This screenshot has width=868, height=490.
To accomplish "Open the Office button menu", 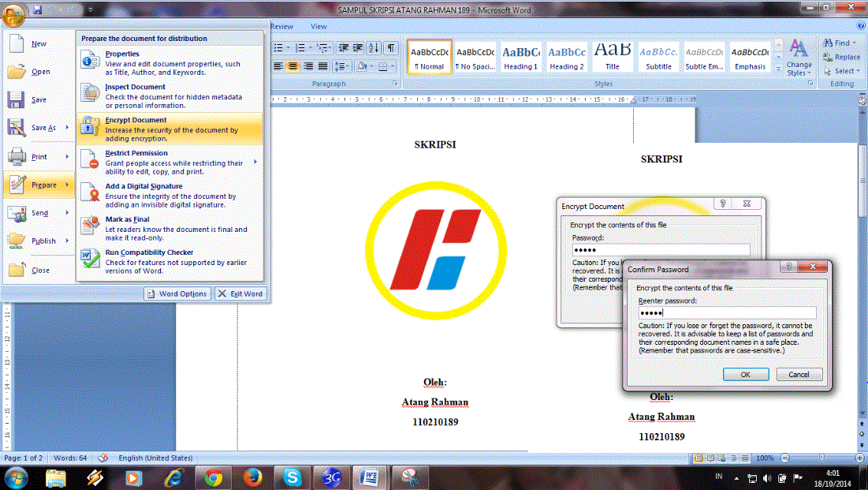I will 13,14.
